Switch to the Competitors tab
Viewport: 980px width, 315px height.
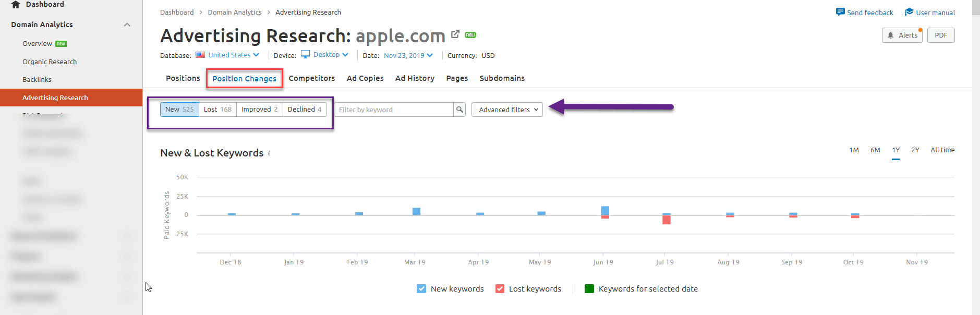(x=312, y=78)
